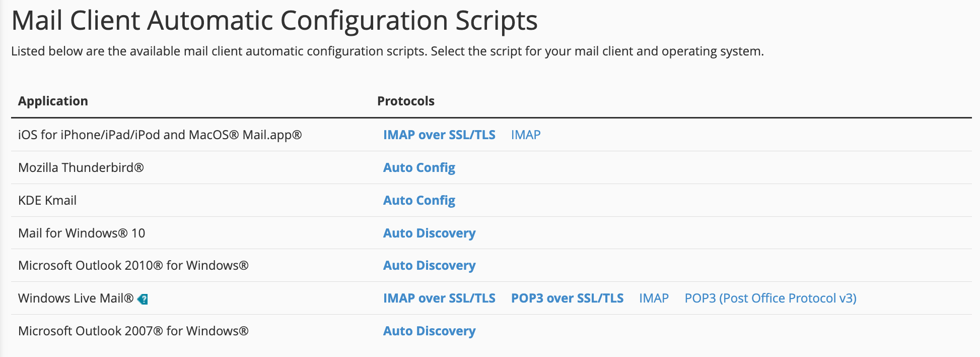Open IMAP over SSL/TLS script for iOS
The width and height of the screenshot is (980, 357).
(x=439, y=135)
